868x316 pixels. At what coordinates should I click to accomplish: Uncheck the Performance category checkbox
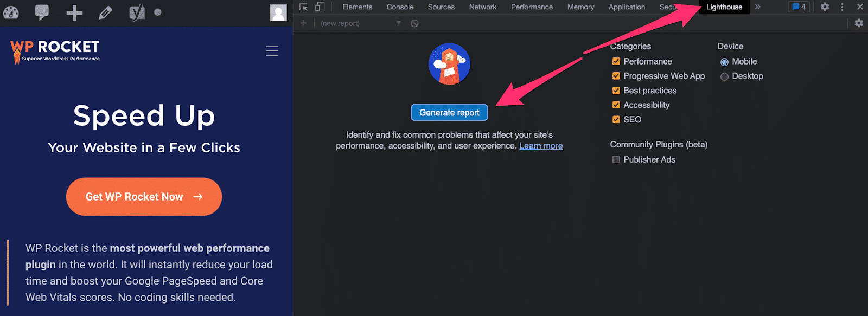tap(616, 61)
